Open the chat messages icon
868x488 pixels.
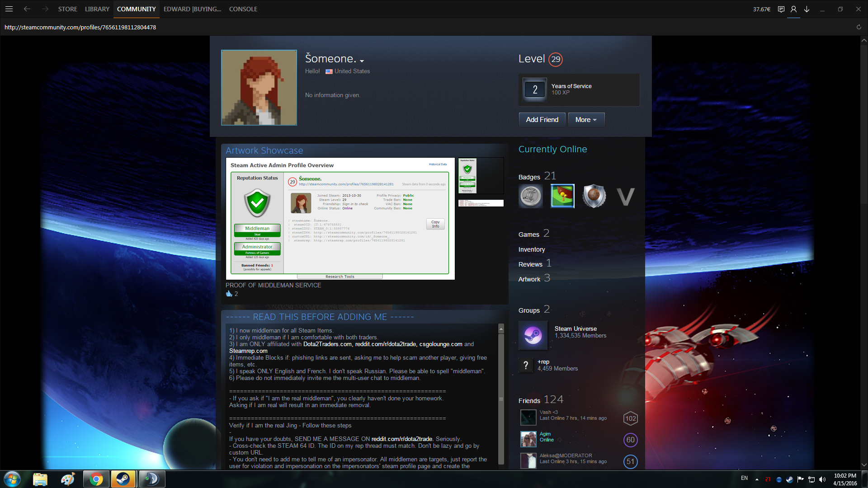tap(781, 9)
